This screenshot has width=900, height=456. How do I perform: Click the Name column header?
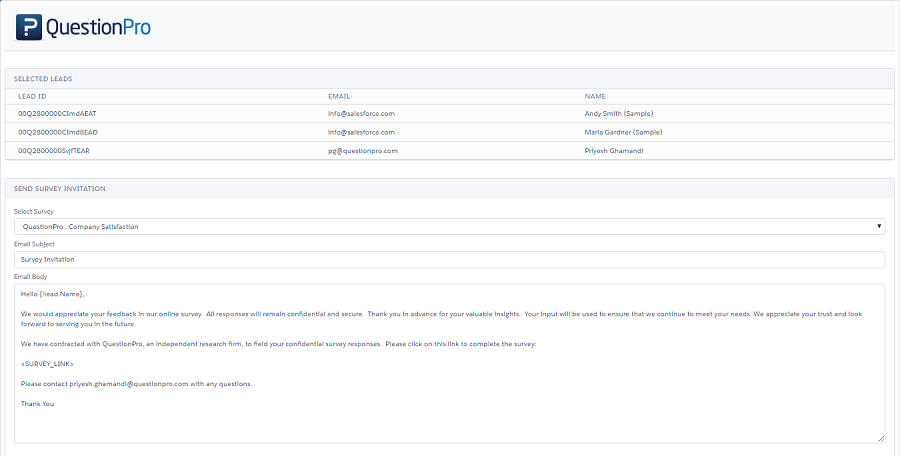point(595,96)
